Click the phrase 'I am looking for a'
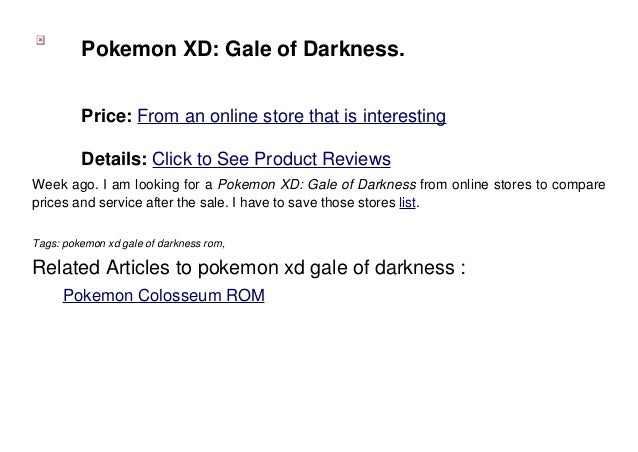Image resolution: width=638 pixels, height=452 pixels. click(x=158, y=185)
